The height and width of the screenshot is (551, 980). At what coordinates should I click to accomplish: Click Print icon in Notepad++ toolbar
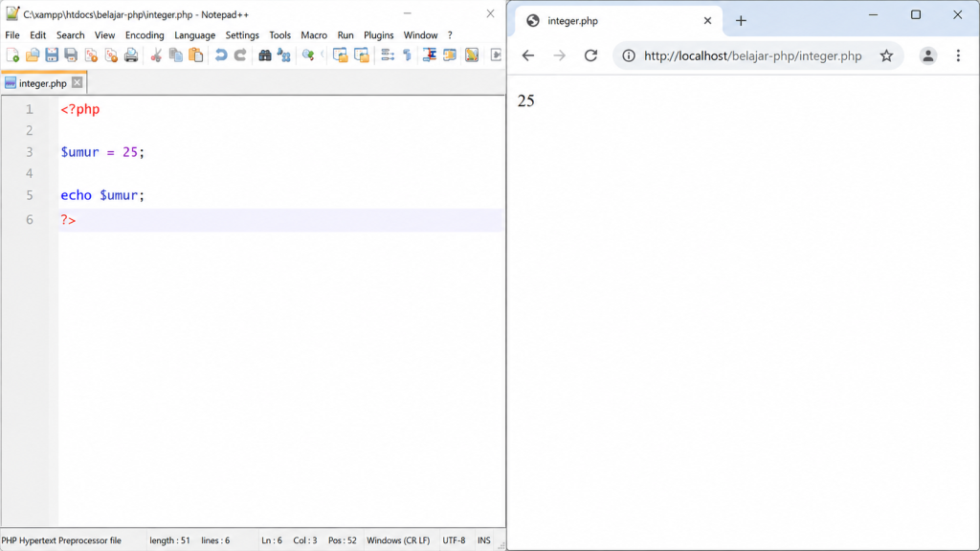[130, 55]
